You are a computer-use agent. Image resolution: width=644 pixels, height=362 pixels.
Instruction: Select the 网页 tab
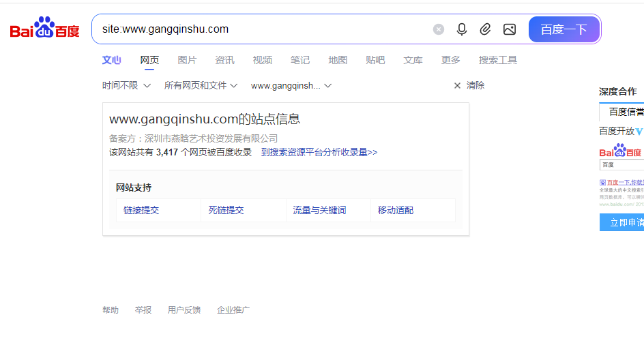tap(149, 60)
